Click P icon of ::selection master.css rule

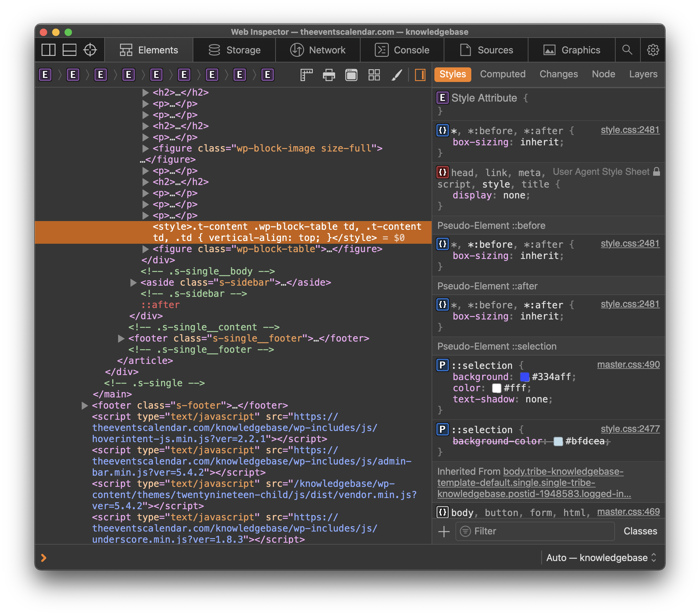pos(442,365)
